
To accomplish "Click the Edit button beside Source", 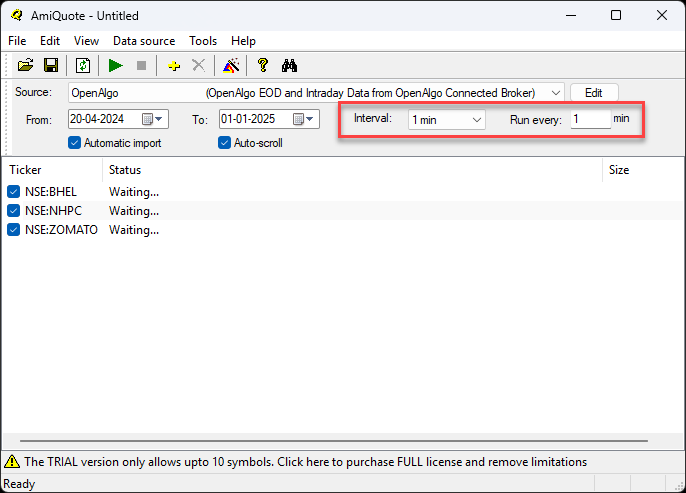I will pos(594,93).
